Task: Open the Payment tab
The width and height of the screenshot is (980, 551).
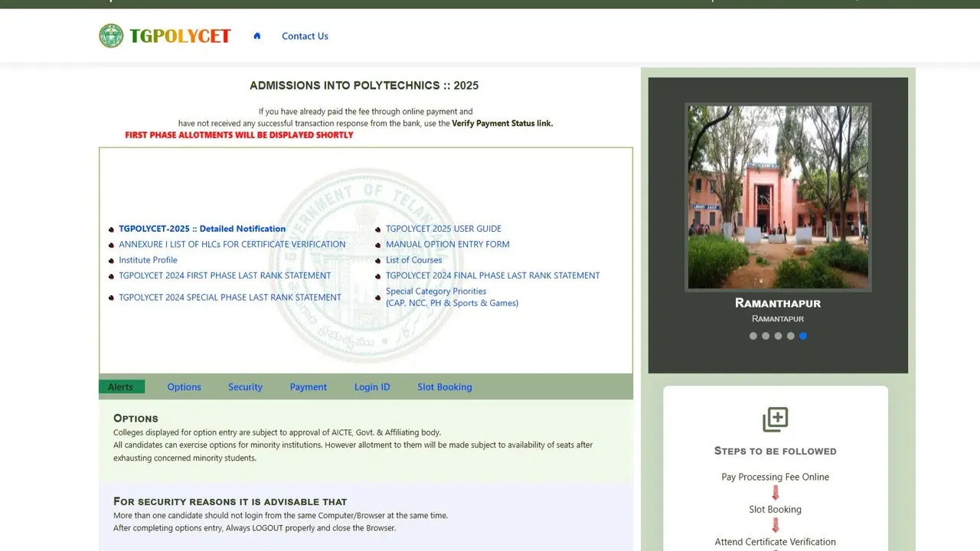Action: (x=308, y=386)
